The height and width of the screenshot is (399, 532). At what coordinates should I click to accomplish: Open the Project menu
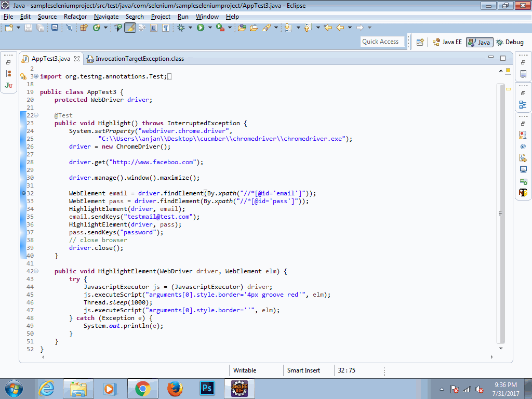tap(161, 17)
